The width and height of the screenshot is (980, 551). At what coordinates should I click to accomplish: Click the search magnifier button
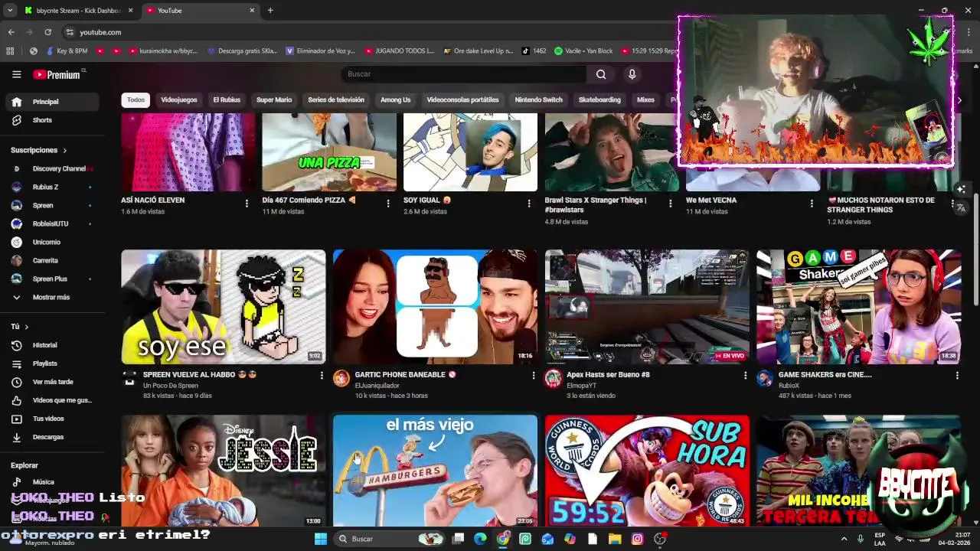pyautogui.click(x=601, y=74)
